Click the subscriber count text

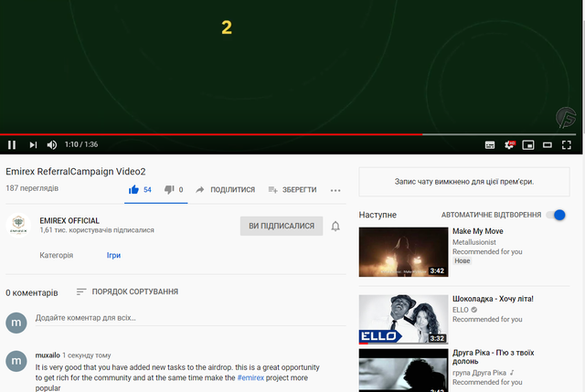(x=97, y=230)
